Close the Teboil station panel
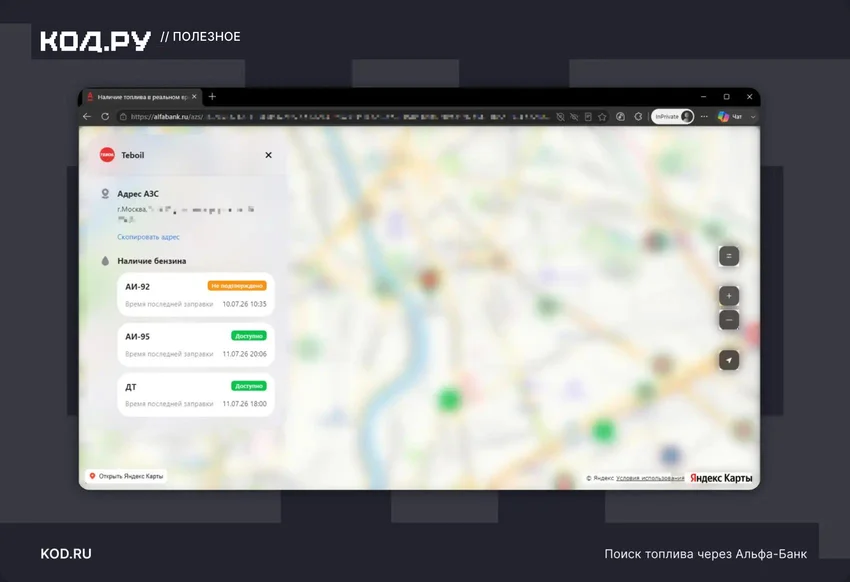 pyautogui.click(x=268, y=155)
